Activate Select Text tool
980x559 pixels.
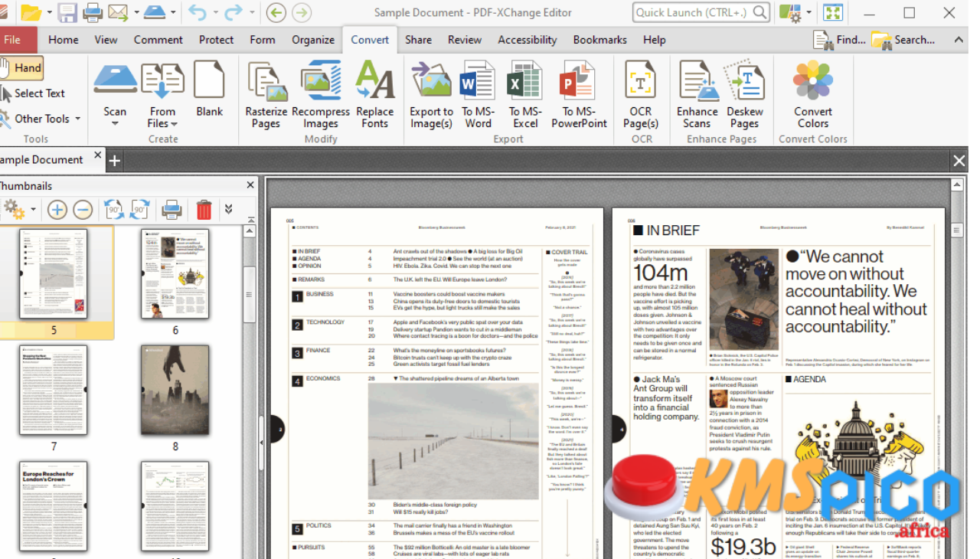click(x=33, y=93)
